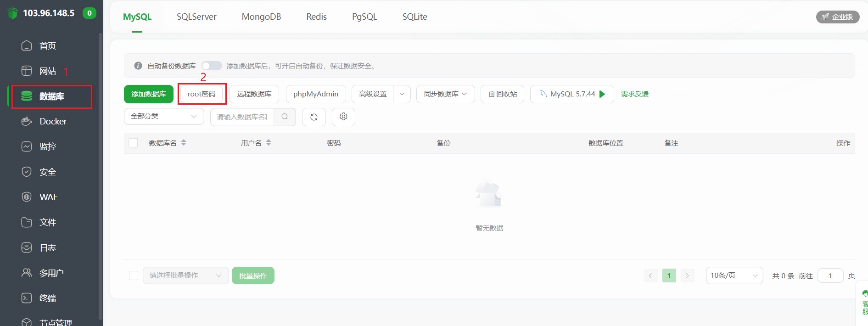Switch to the Redis tab
The image size is (868, 326).
click(x=316, y=17)
